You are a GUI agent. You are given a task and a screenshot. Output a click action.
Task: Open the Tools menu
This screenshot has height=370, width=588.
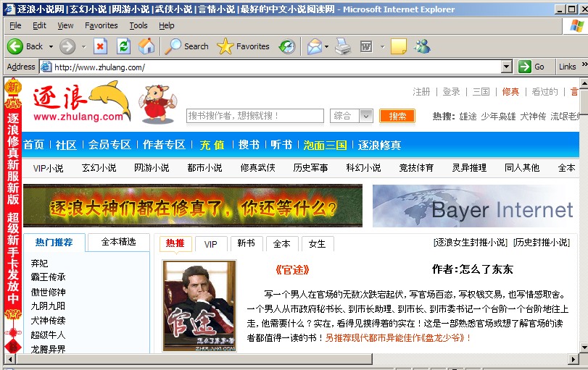pos(138,25)
